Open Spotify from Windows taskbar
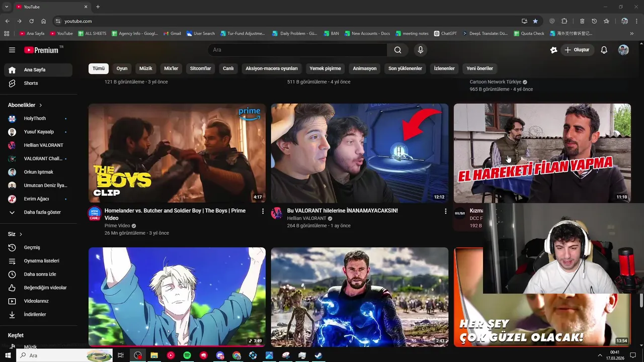 187,355
